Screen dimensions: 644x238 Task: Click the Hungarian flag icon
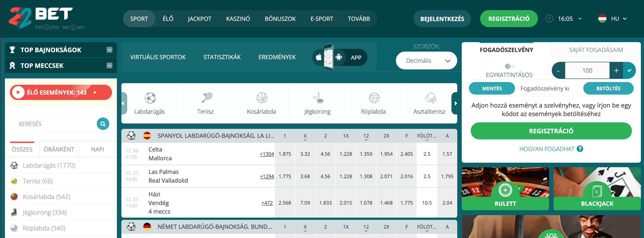pyautogui.click(x=602, y=19)
